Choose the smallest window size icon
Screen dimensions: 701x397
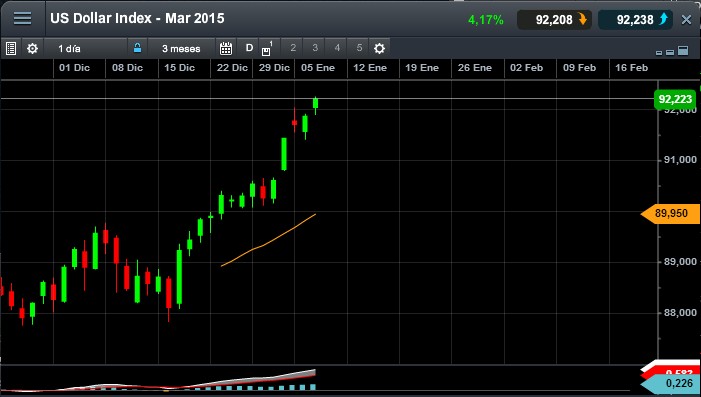pyautogui.click(x=659, y=53)
